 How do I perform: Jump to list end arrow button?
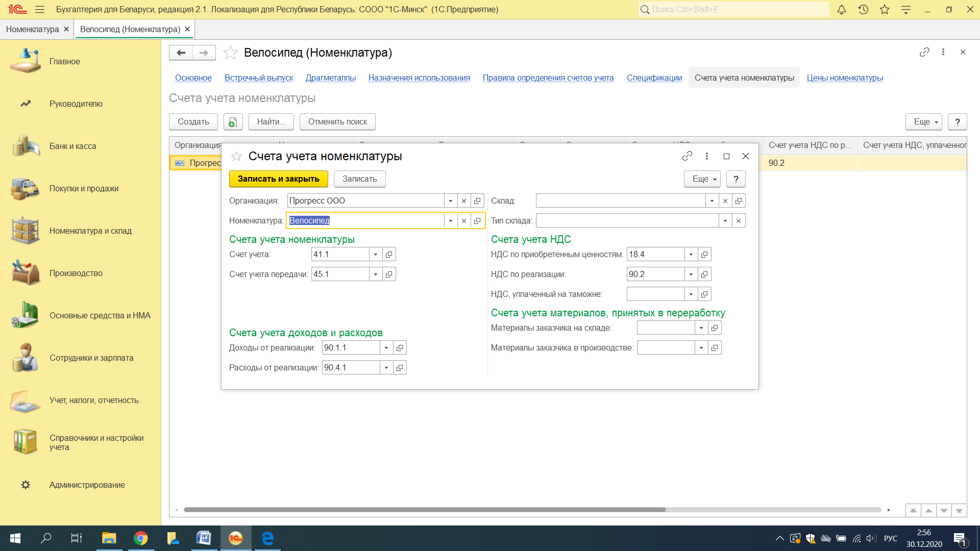[959, 510]
